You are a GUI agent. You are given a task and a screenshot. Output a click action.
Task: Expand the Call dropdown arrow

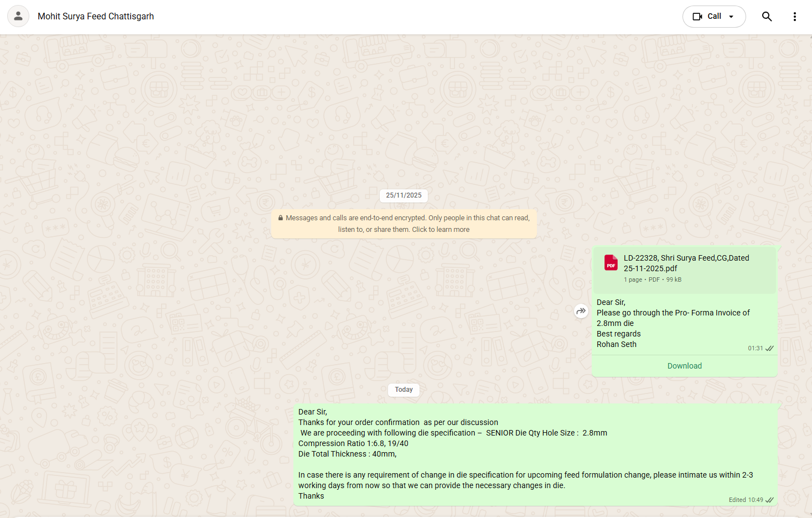point(731,17)
